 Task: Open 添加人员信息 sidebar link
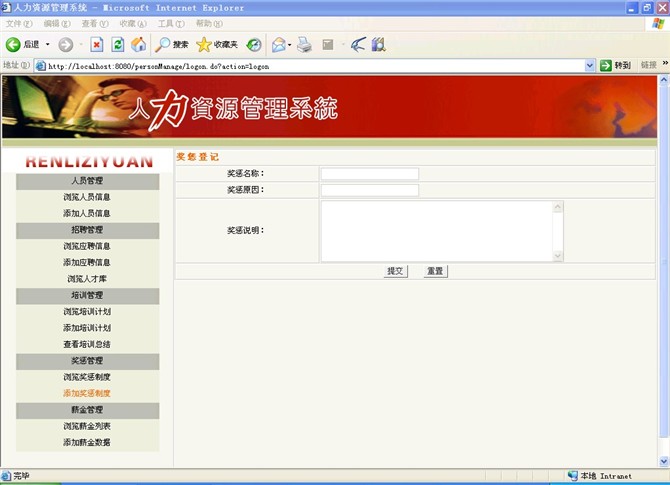(87, 213)
